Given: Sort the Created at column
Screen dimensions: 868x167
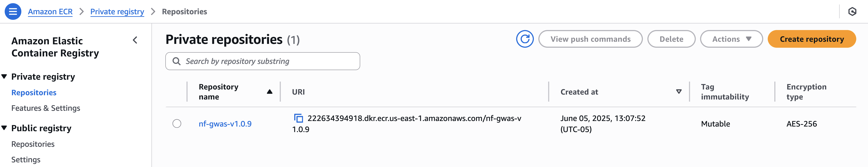Looking at the screenshot, I should 679,92.
